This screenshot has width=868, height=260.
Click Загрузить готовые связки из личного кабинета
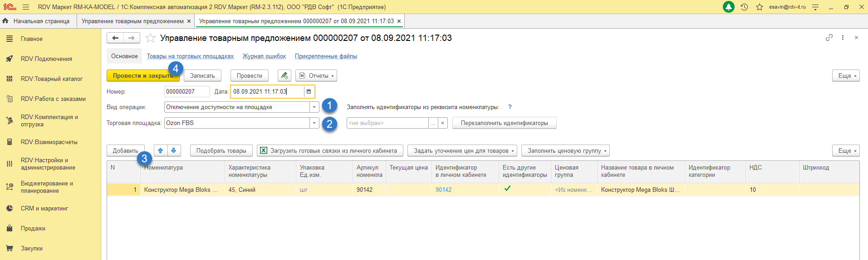coord(330,150)
